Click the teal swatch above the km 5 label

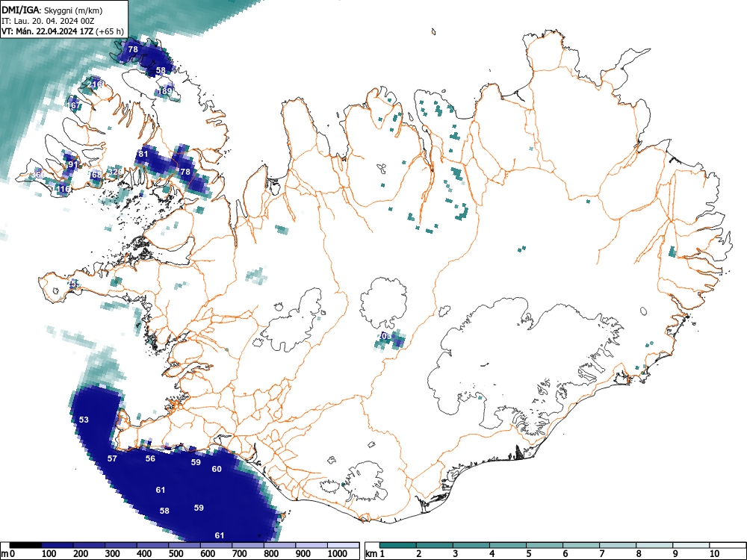(545, 545)
